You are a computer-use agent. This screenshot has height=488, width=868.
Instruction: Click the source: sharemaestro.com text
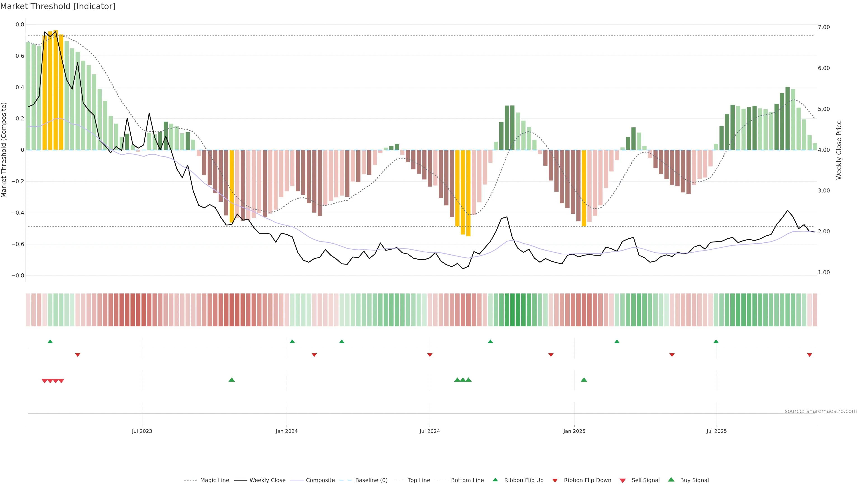click(x=821, y=411)
